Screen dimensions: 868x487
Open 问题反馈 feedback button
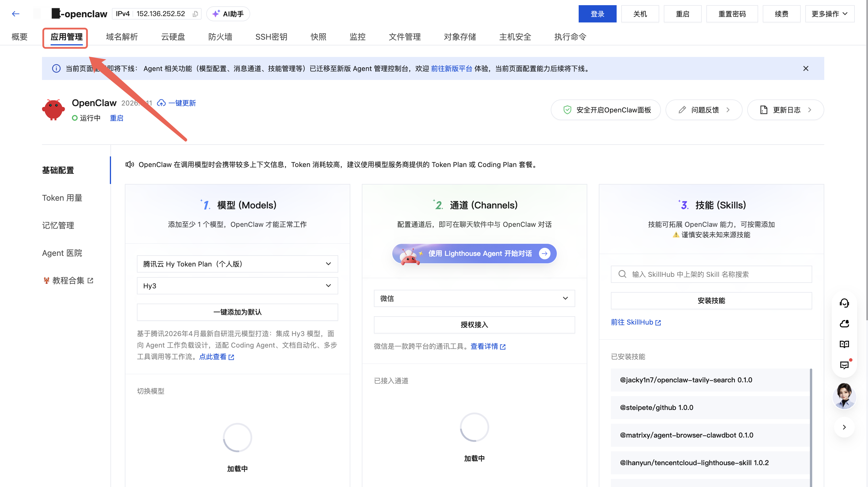click(704, 110)
